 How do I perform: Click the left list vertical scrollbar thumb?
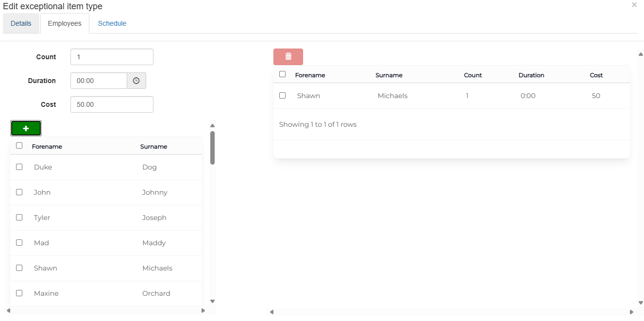212,148
